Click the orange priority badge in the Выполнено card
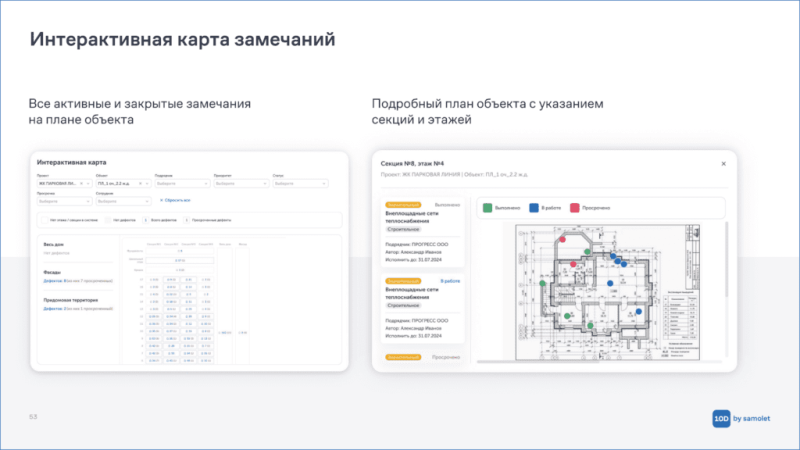This screenshot has height=450, width=800. tap(403, 205)
